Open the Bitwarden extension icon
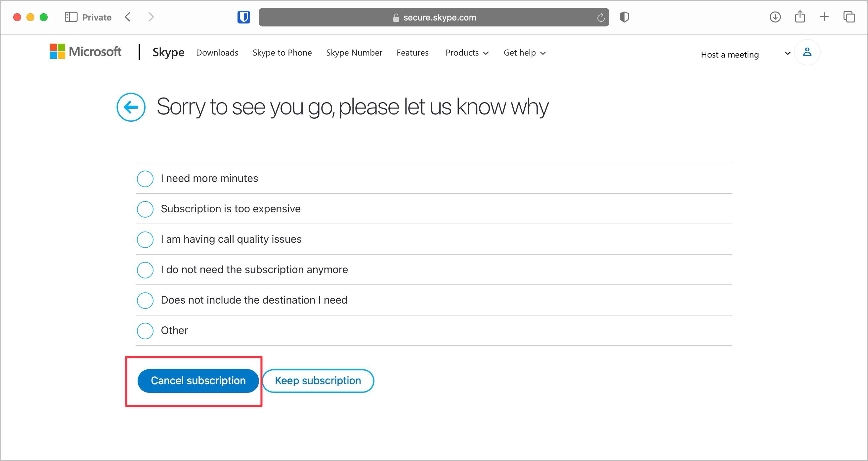This screenshot has width=868, height=461. pos(244,17)
